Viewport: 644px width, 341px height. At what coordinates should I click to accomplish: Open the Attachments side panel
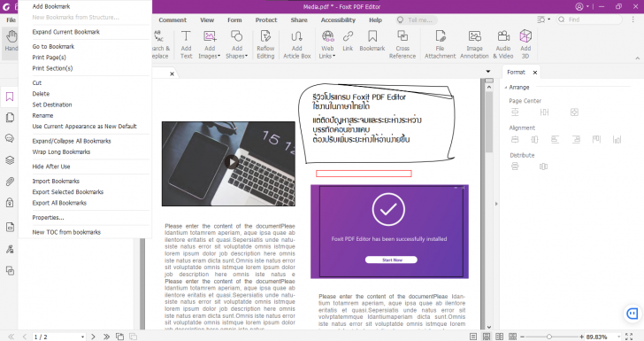[10, 182]
